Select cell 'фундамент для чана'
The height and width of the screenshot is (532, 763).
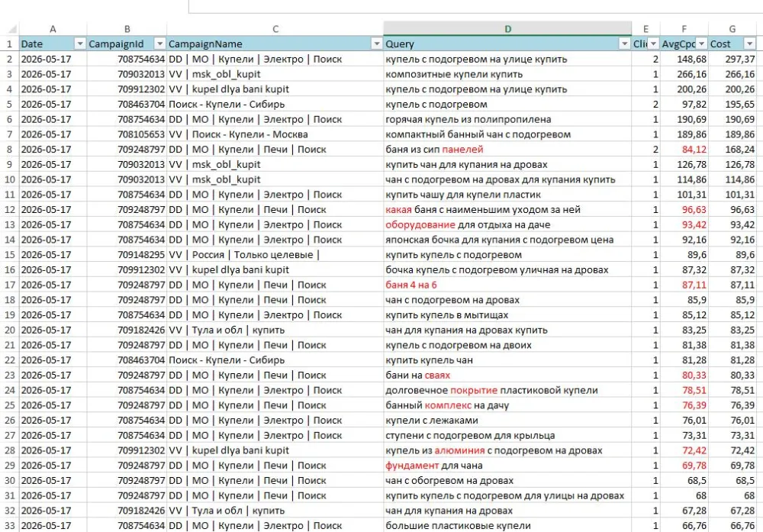pos(507,466)
